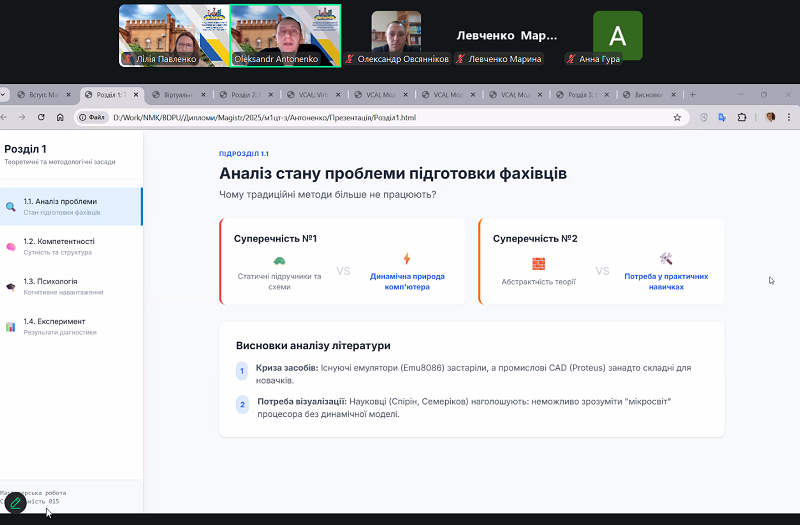This screenshot has width=800, height=525.
Task: Click the Суперечність №1 card
Action: tap(342, 261)
